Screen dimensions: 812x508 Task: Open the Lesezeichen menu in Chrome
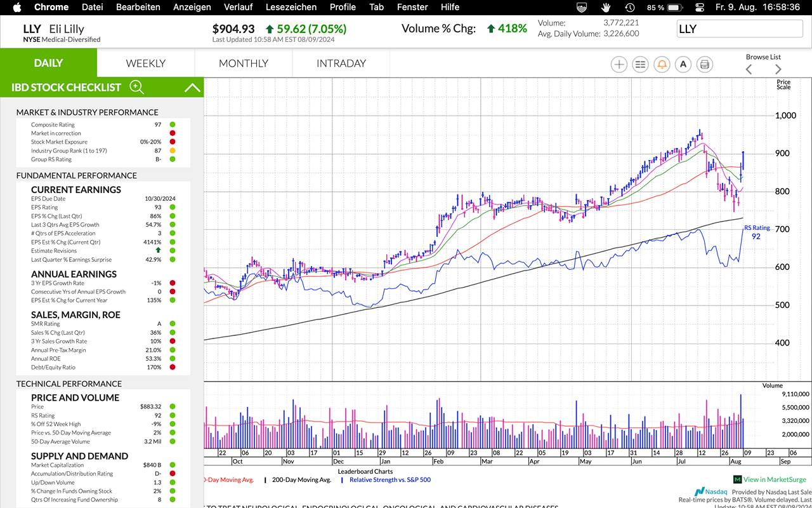291,8
